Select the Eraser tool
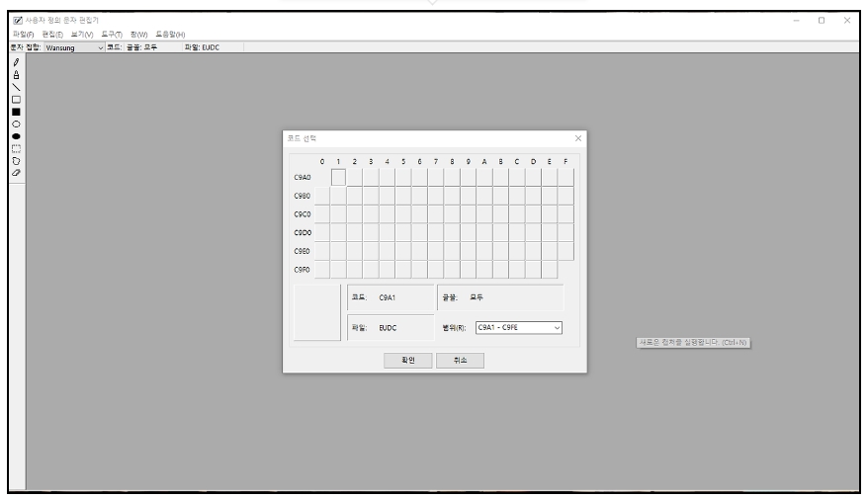The image size is (868, 499). pos(16,173)
